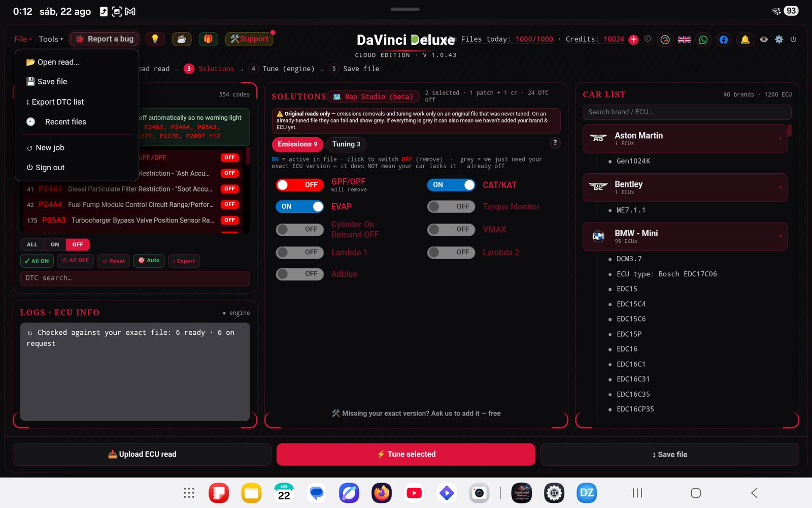Switch to the Emissions 9 tab
The width and height of the screenshot is (812, 508).
click(297, 144)
